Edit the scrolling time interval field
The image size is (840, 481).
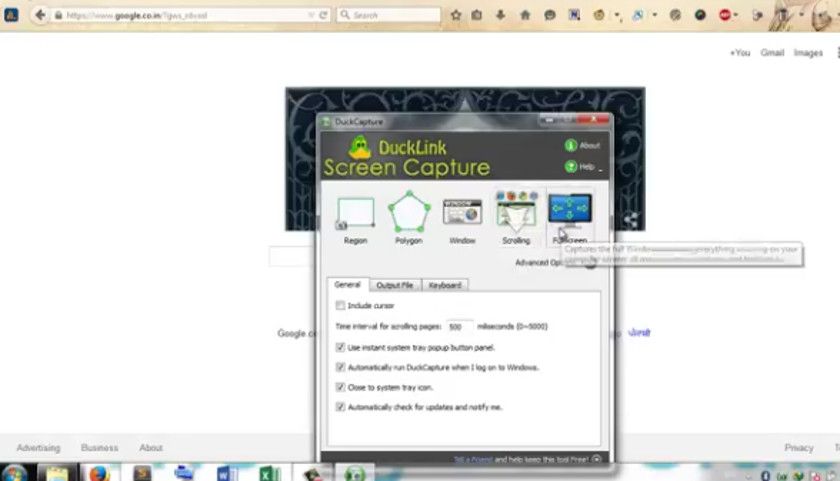(x=460, y=326)
